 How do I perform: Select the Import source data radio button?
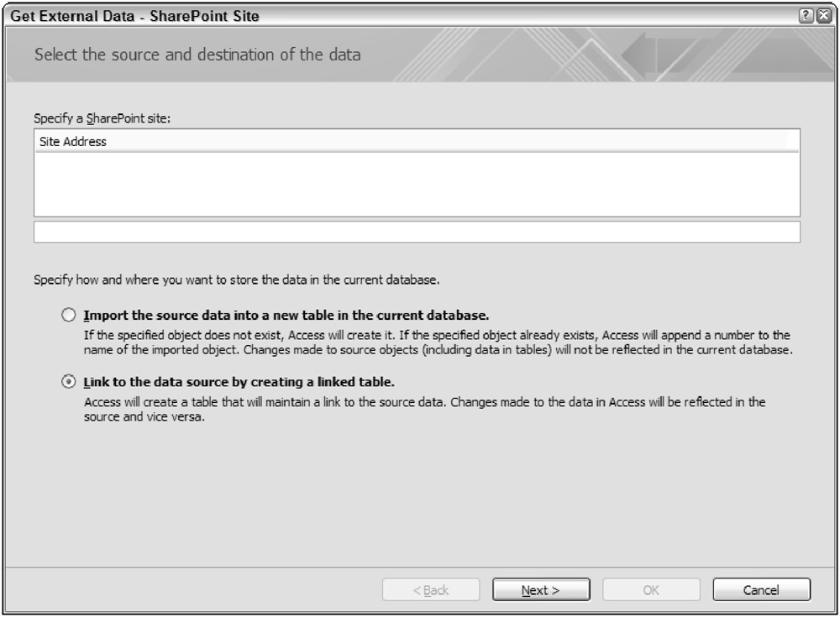[x=68, y=316]
